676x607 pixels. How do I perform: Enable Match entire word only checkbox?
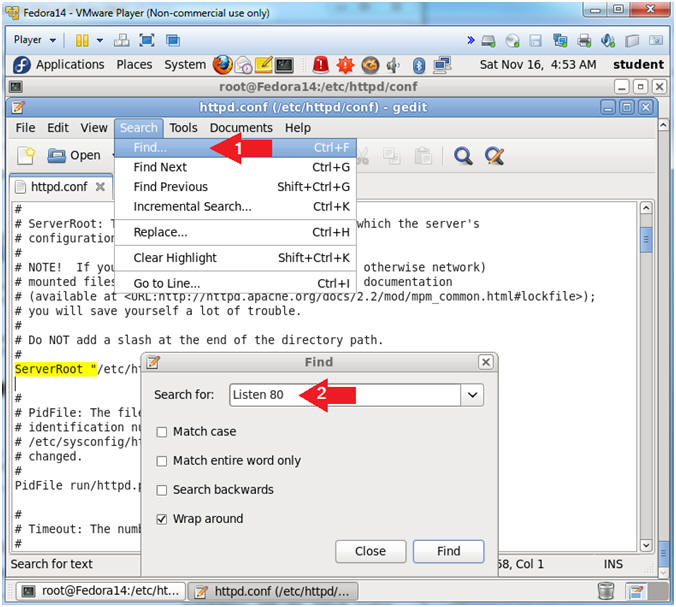click(x=162, y=461)
